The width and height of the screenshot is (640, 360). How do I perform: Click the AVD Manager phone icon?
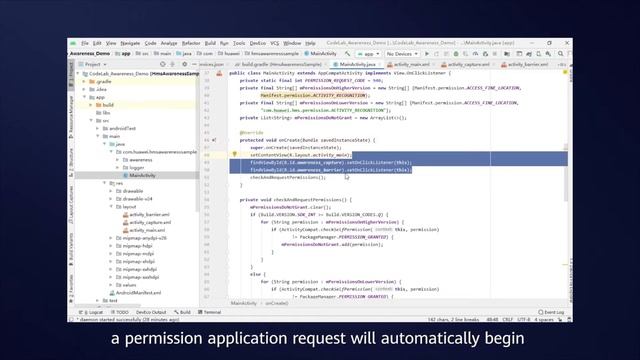[539, 54]
